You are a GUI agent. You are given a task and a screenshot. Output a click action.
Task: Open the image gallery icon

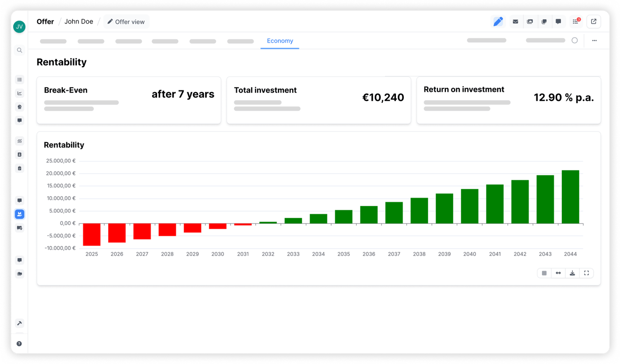(530, 21)
